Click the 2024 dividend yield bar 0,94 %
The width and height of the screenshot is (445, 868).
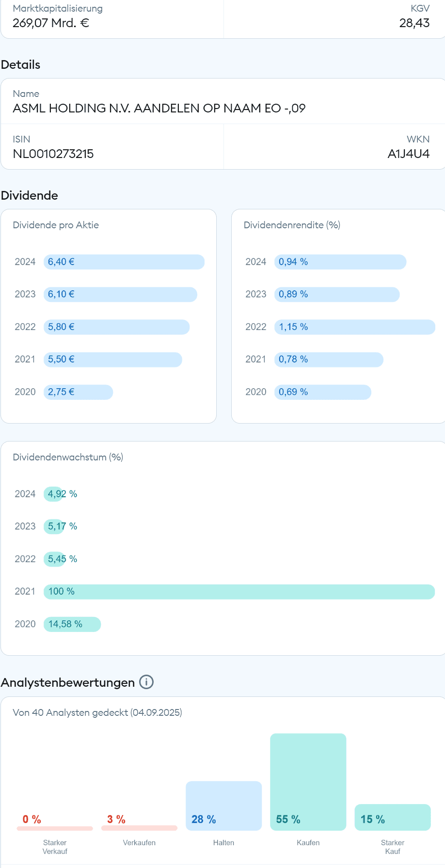[x=340, y=262]
